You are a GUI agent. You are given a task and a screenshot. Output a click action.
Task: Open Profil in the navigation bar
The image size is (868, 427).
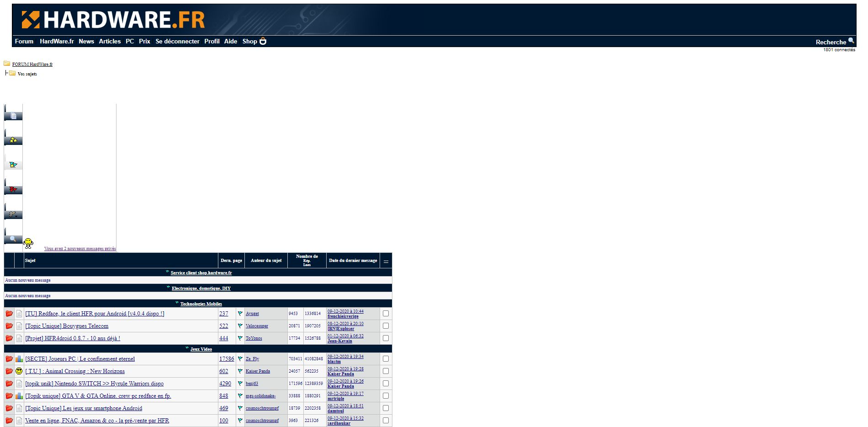(212, 41)
